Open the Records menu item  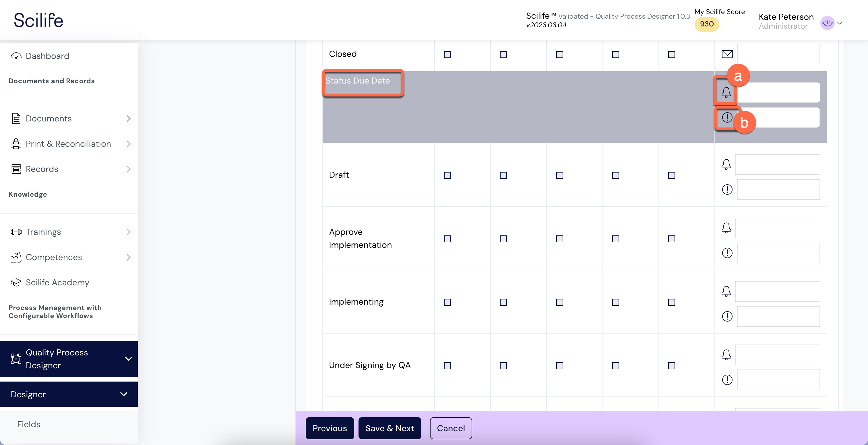click(69, 169)
